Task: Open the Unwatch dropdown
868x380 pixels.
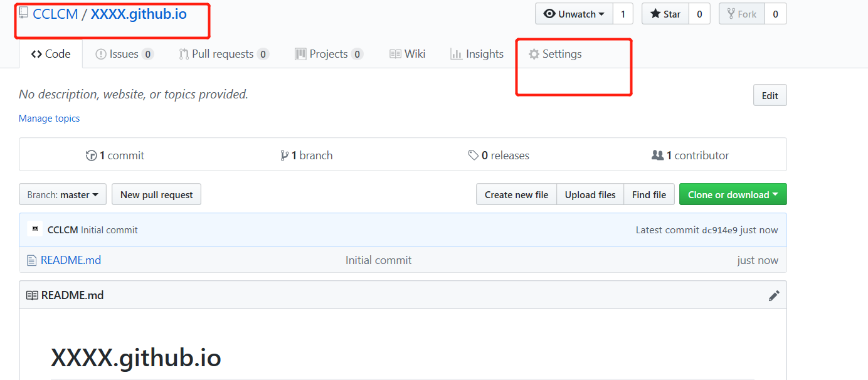Action: click(x=574, y=14)
